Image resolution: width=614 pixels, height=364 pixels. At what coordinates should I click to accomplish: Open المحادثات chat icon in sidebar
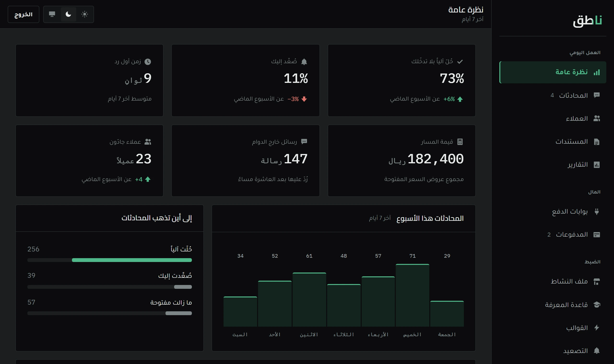(596, 95)
